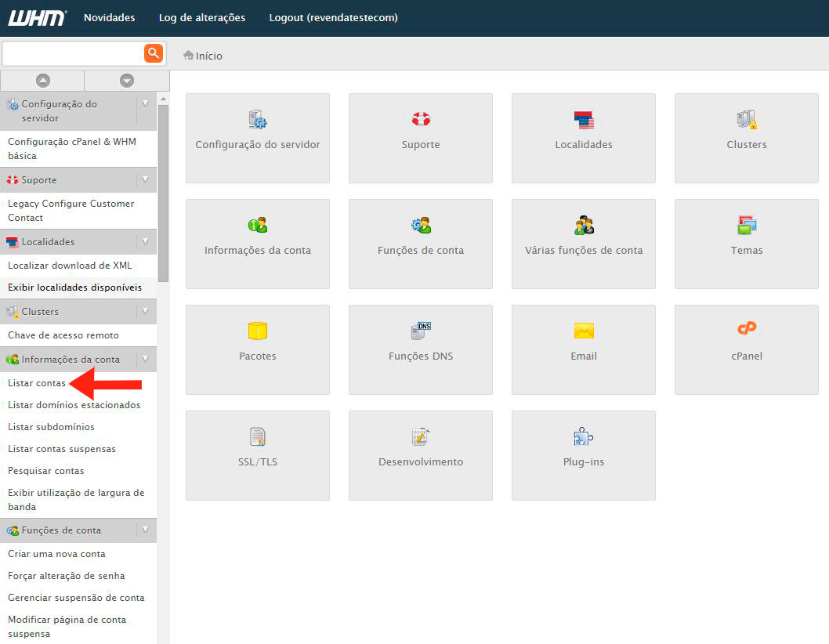Collapse Configuração do servidor sidebar section arrow

coord(146,103)
